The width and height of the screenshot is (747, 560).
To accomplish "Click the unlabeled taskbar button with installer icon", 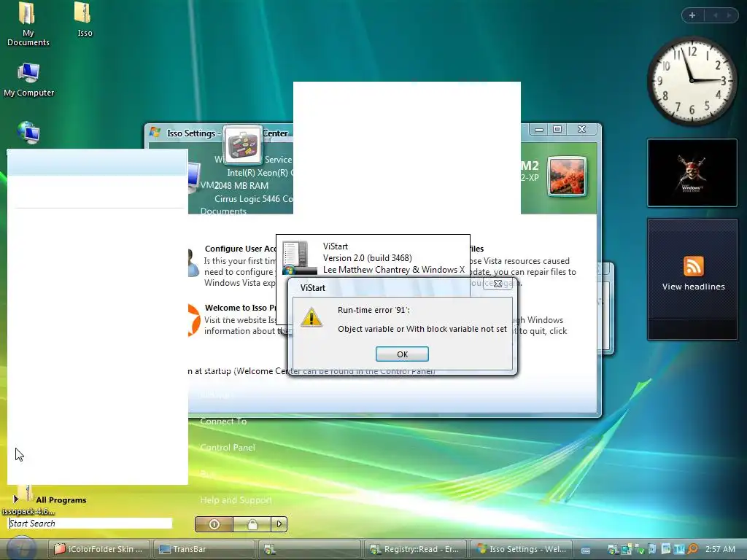I will (x=309, y=549).
